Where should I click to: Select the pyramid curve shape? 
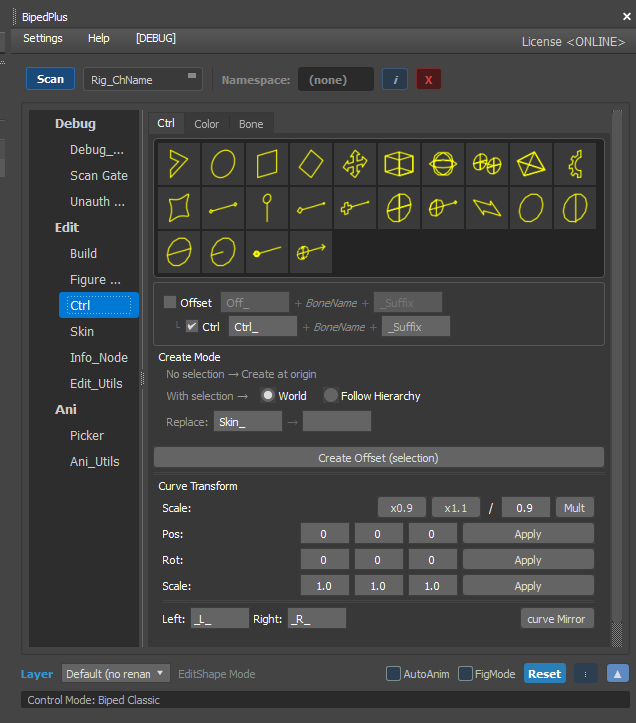tap(531, 164)
